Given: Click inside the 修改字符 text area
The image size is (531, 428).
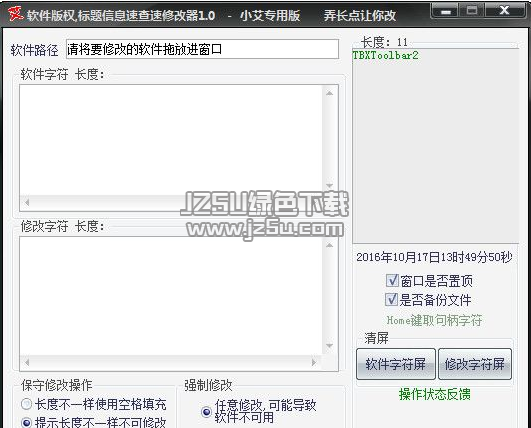Looking at the screenshot, I should coord(171,295).
